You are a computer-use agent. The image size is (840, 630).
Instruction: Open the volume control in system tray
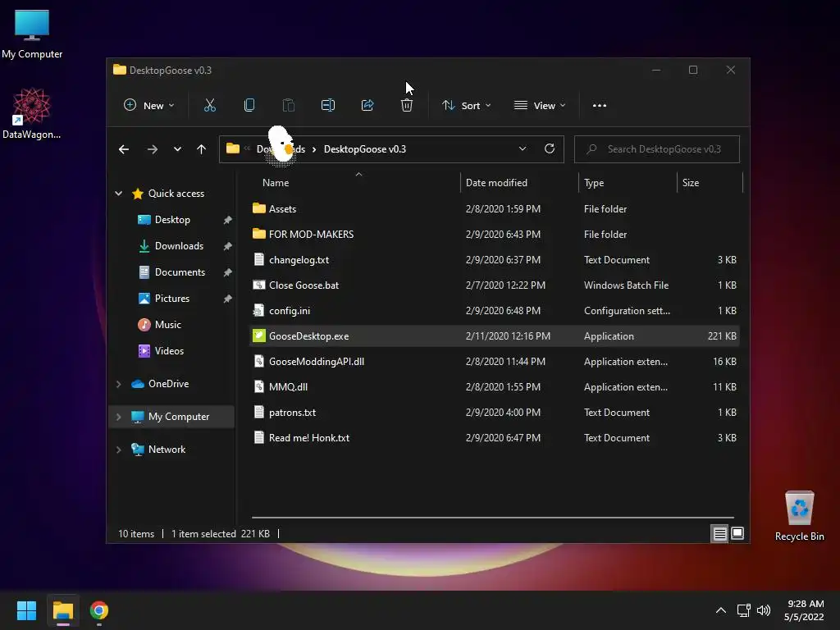764,610
